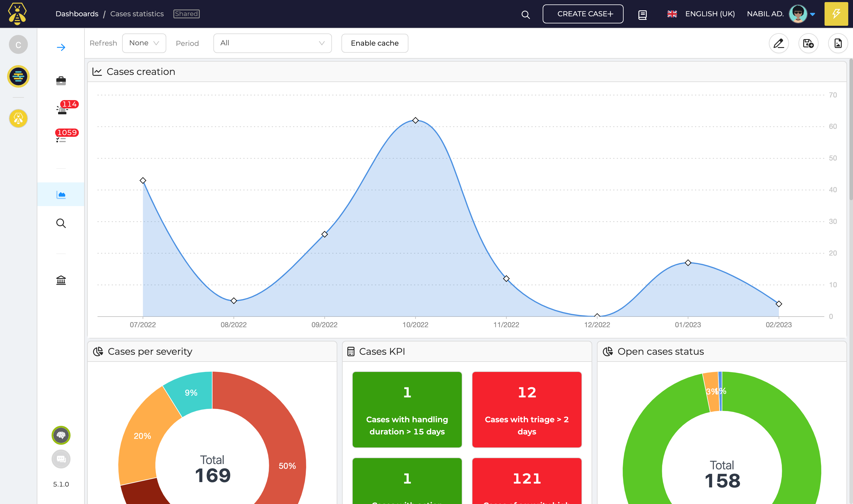Open the knowledge brain icon in sidebar

(x=61, y=435)
